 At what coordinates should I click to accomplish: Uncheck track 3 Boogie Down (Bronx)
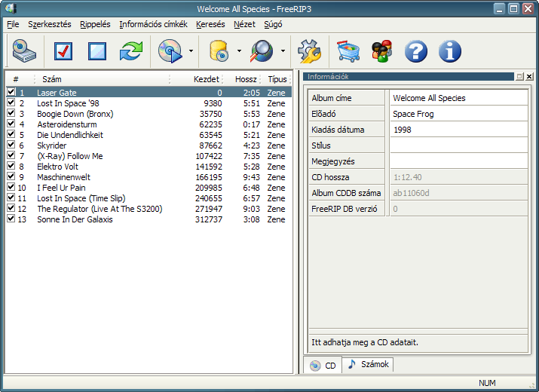[x=11, y=113]
